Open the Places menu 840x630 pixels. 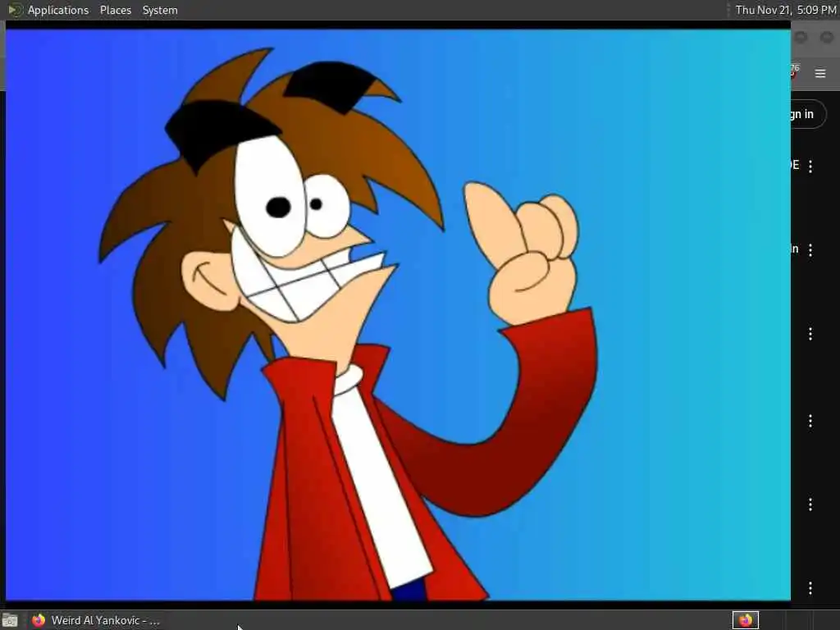coord(115,10)
